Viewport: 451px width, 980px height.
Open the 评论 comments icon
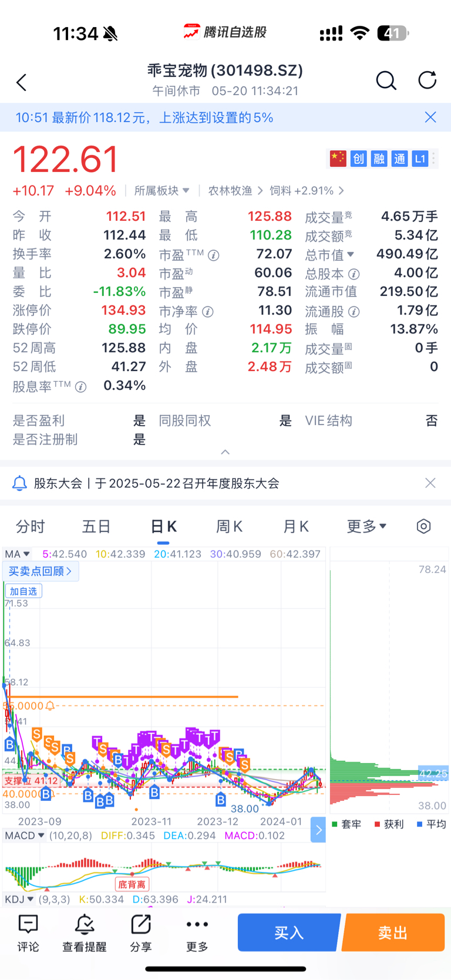[28, 933]
